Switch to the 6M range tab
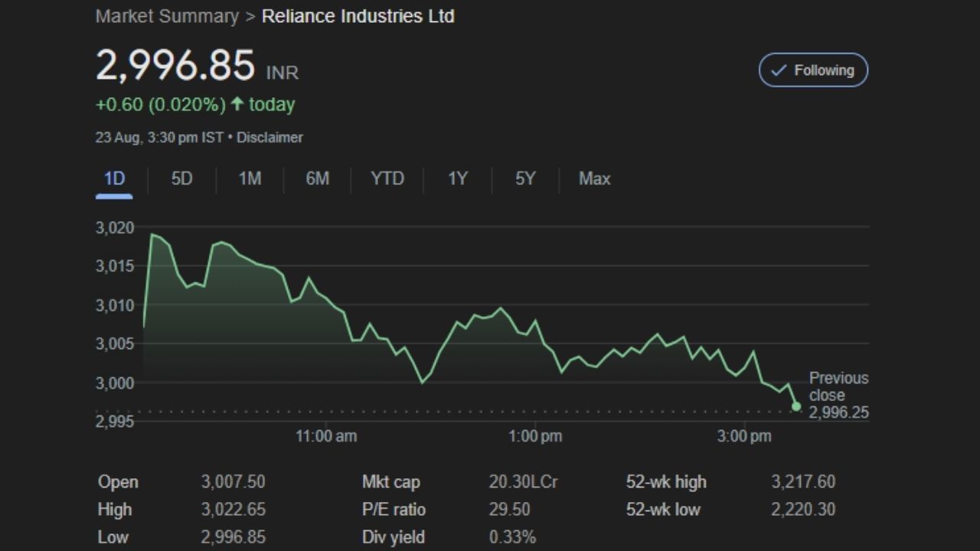Image resolution: width=980 pixels, height=551 pixels. (x=317, y=179)
